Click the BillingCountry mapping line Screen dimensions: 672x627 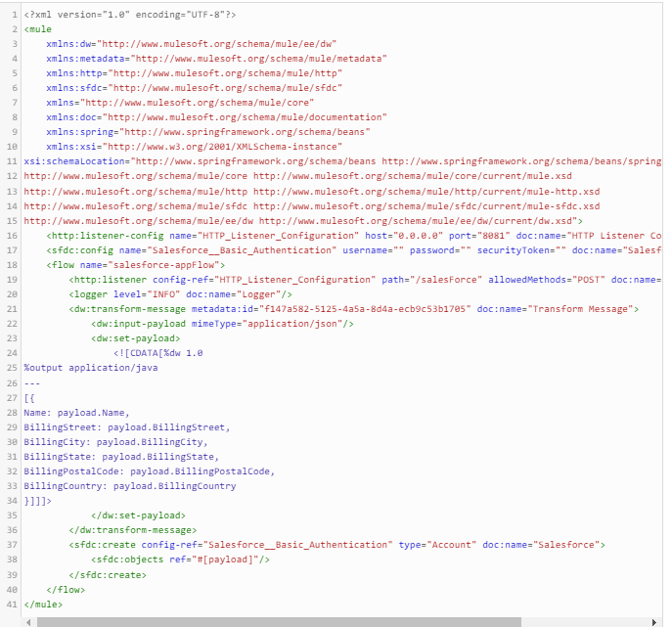[x=130, y=485]
